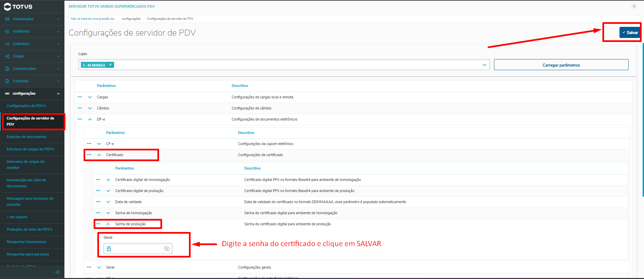Open three-dot menu for Certificado digital de produção
This screenshot has height=279, width=644.
click(x=98, y=191)
